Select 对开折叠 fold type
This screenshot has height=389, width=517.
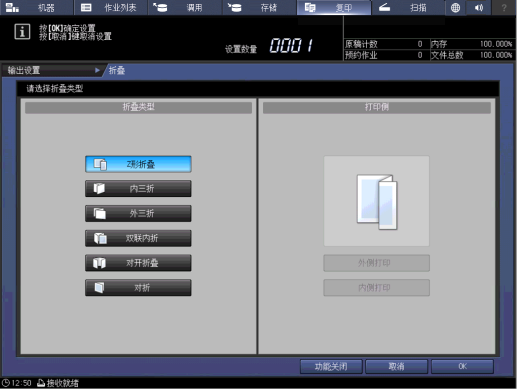point(138,263)
